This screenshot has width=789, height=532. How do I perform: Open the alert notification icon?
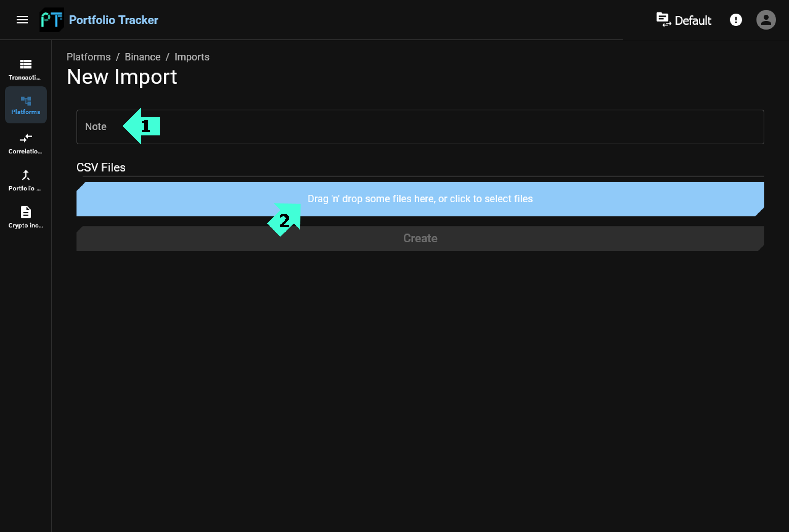[736, 20]
